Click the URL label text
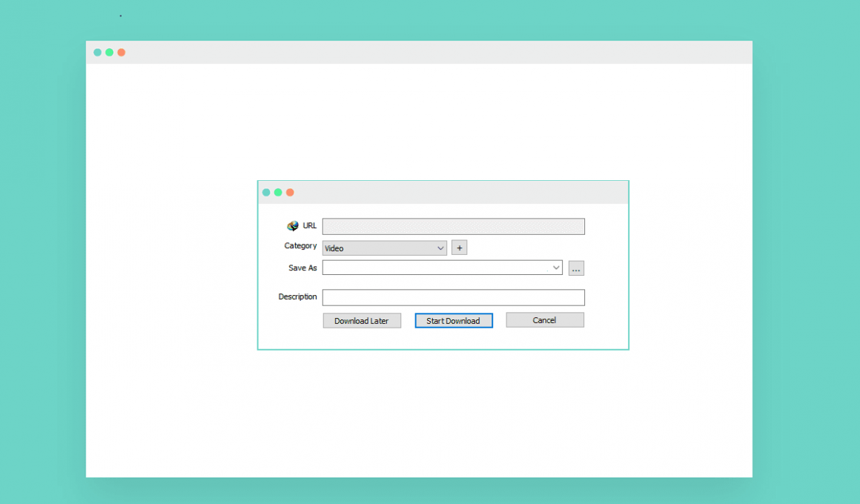860x504 pixels. tap(309, 225)
